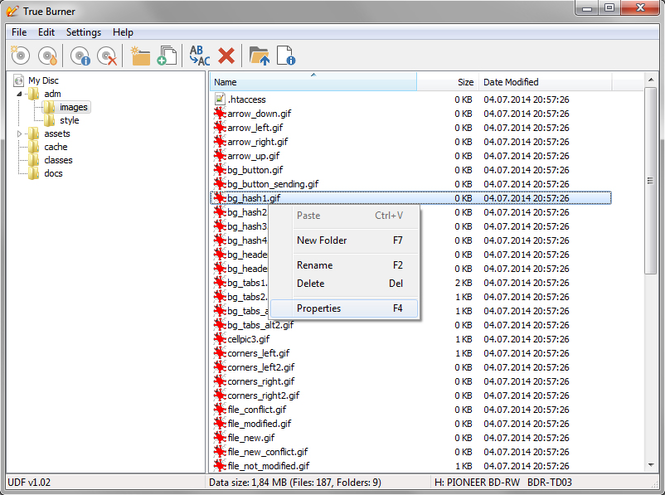Click the Rename (AB/AC) toolbar icon
Viewport: 665px width, 495px height.
tap(200, 56)
